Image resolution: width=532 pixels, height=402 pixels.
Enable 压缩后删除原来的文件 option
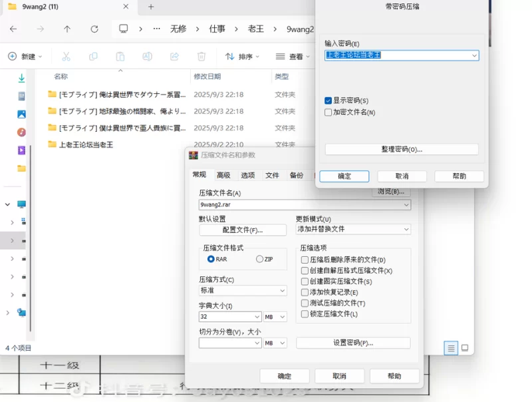point(305,260)
